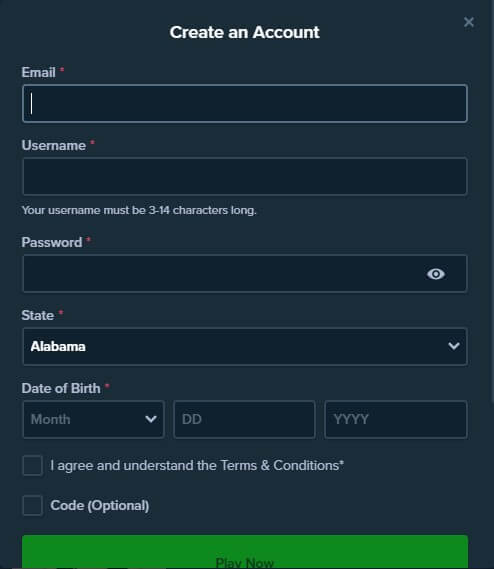Enable the Code (Optional) checkbox

[33, 505]
